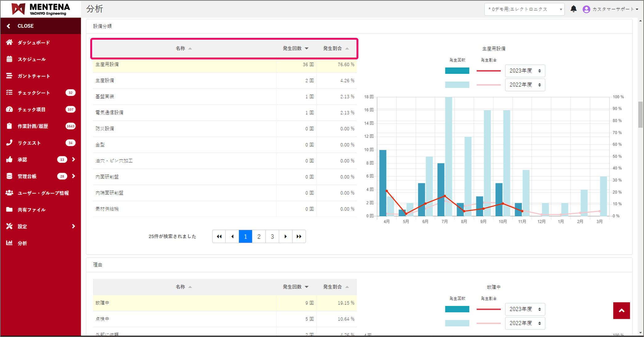
Task: Open 共有ファイル folder icon
Action: pos(10,210)
